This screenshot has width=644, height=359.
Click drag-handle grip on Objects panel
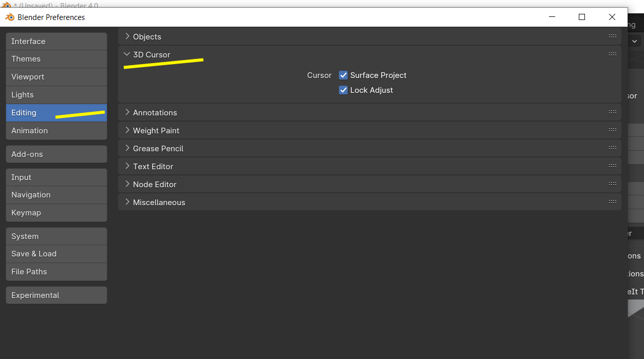[612, 36]
